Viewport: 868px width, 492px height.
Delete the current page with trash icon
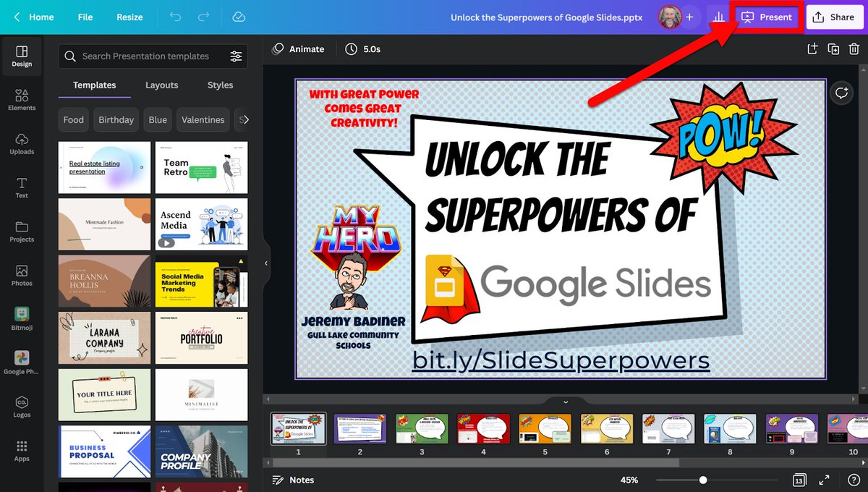[856, 48]
